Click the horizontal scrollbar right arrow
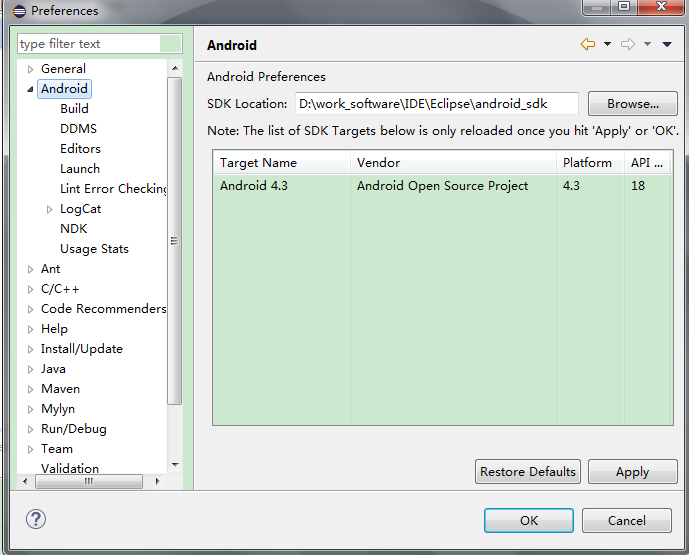The height and width of the screenshot is (555, 689). pyautogui.click(x=157, y=481)
